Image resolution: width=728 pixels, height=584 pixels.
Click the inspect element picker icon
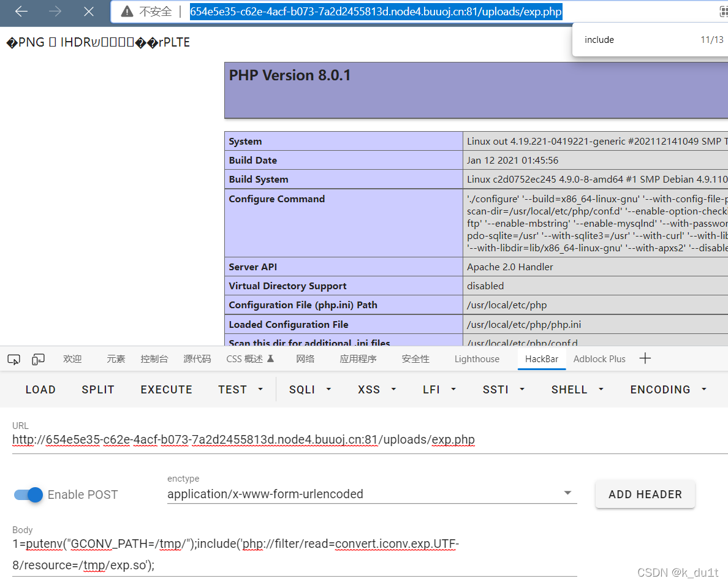tap(13, 359)
